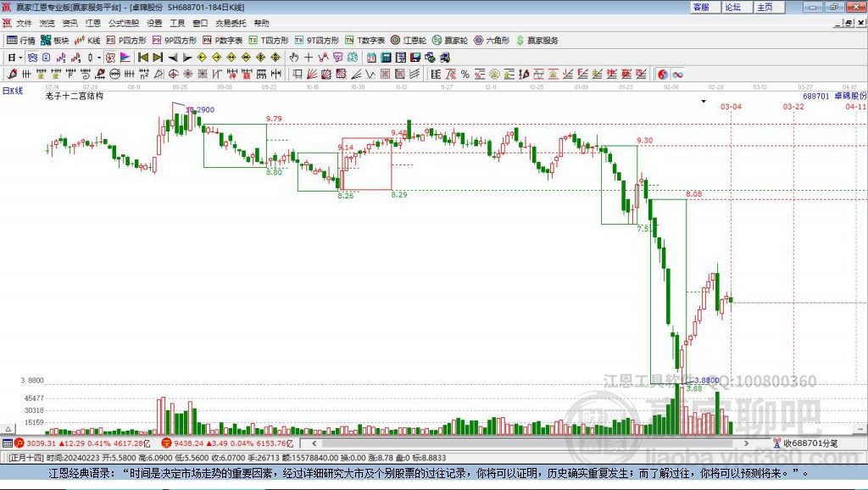The width and height of the screenshot is (868, 490).
Task: Expand the small black triangle above chart
Action: 704,102
